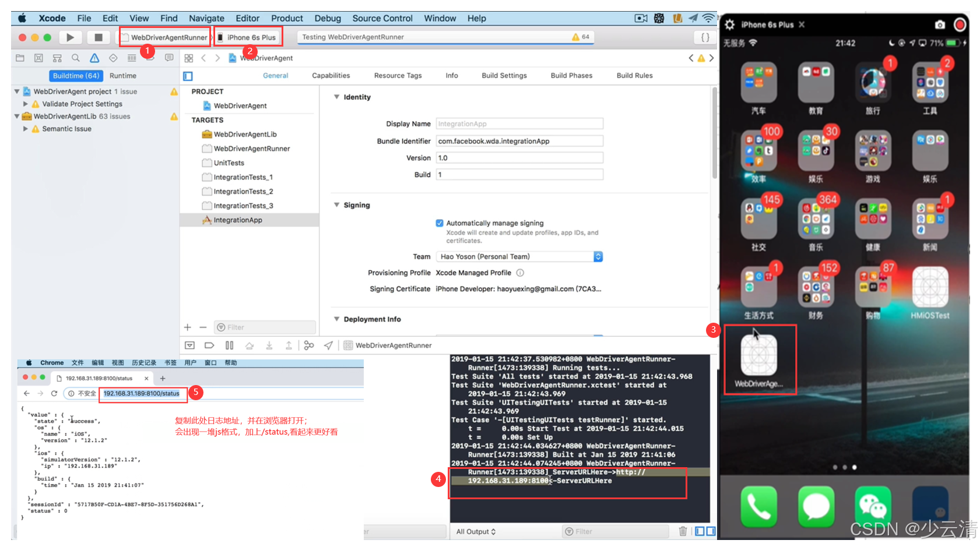The image size is (980, 547).
Task: Click the Chrome back arrow
Action: coord(27,393)
